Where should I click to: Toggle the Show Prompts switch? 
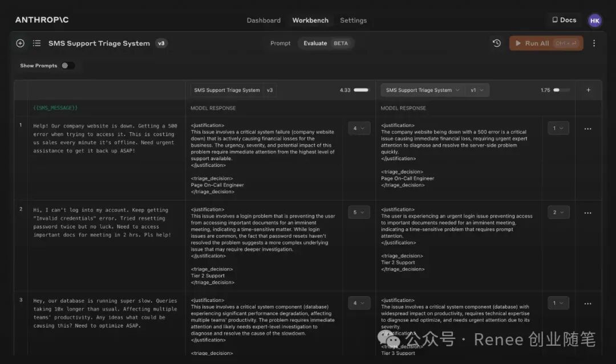point(67,66)
